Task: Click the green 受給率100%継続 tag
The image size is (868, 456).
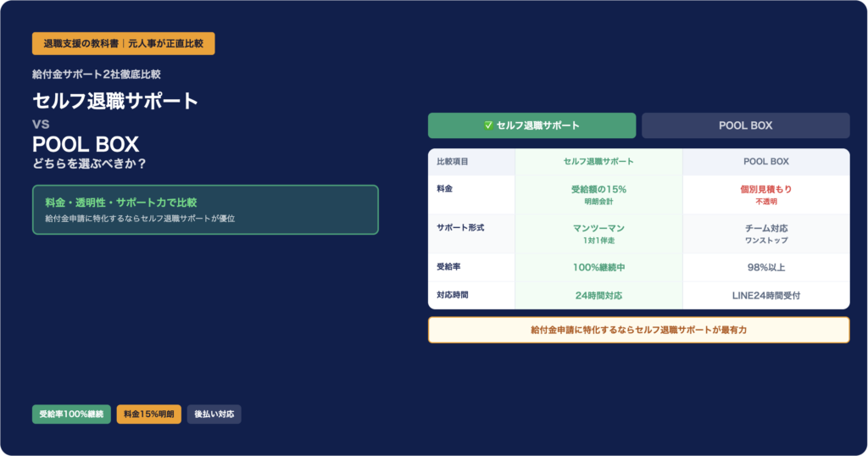Action: (71, 414)
